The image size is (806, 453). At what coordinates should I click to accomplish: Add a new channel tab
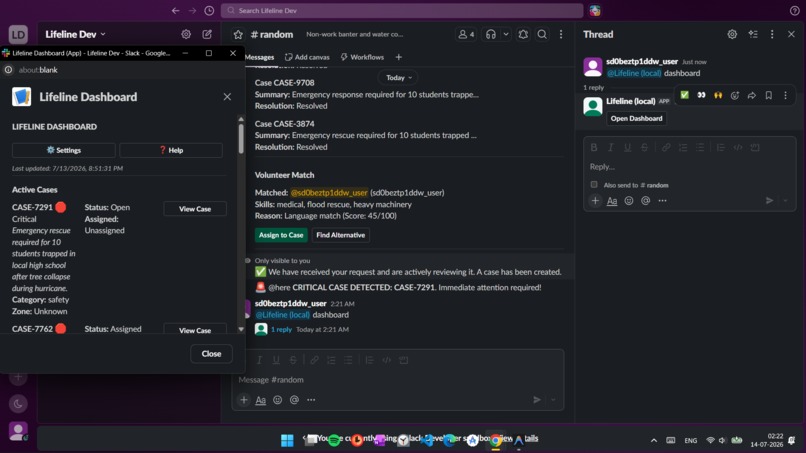(x=398, y=57)
